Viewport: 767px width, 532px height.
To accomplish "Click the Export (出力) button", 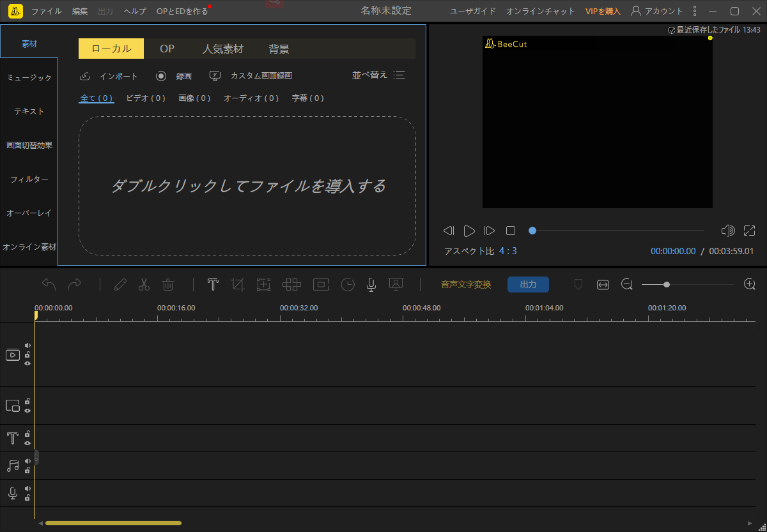I will [x=528, y=284].
